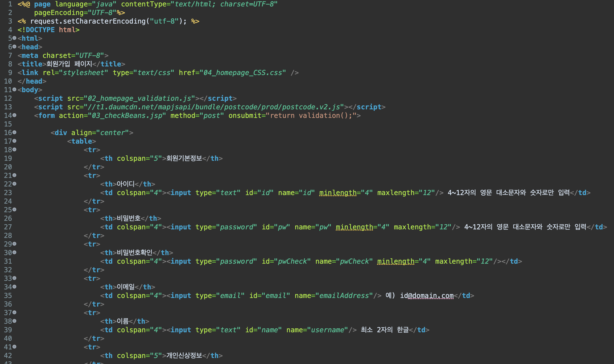Viewport: 614px width, 364px height.
Task: Click the 03_checkBeans.jsp form action value
Action: [x=127, y=116]
